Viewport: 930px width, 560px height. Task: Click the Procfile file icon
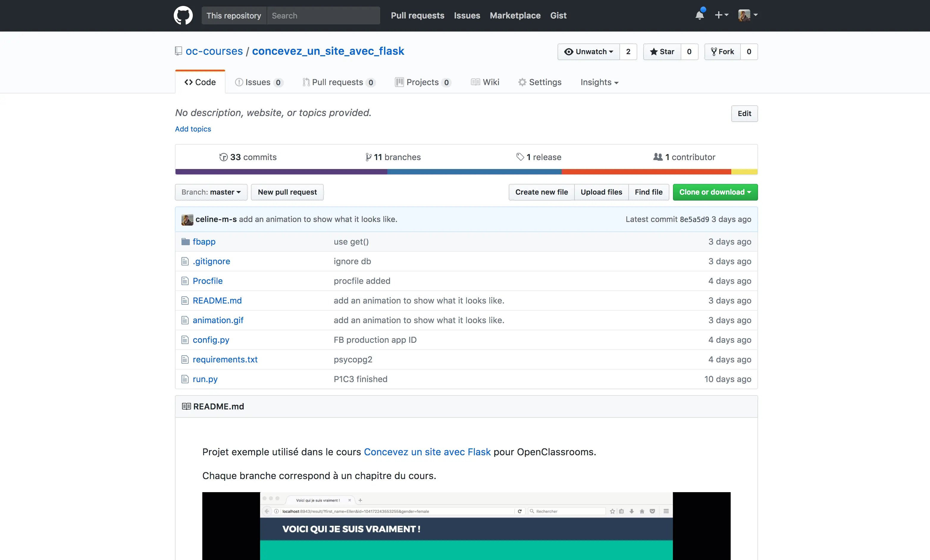185,281
